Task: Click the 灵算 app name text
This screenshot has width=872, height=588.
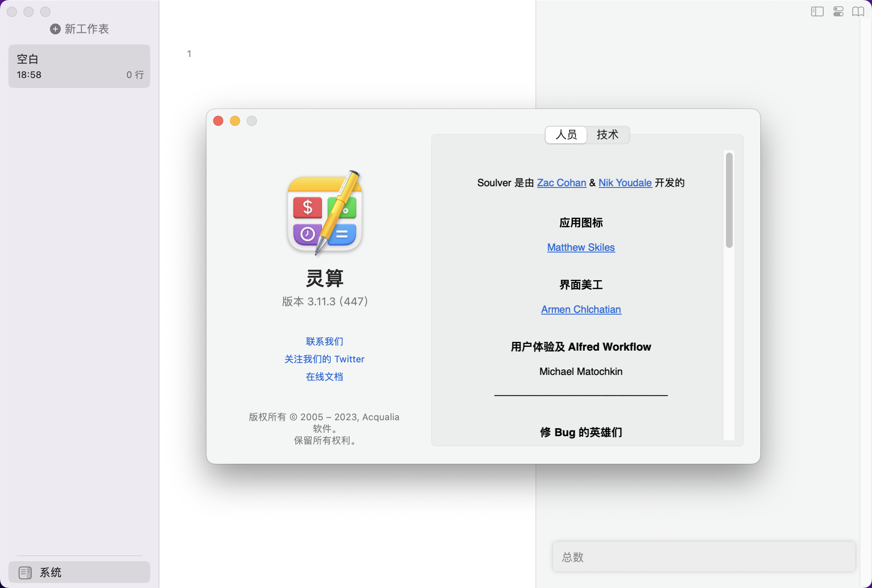Action: [325, 278]
